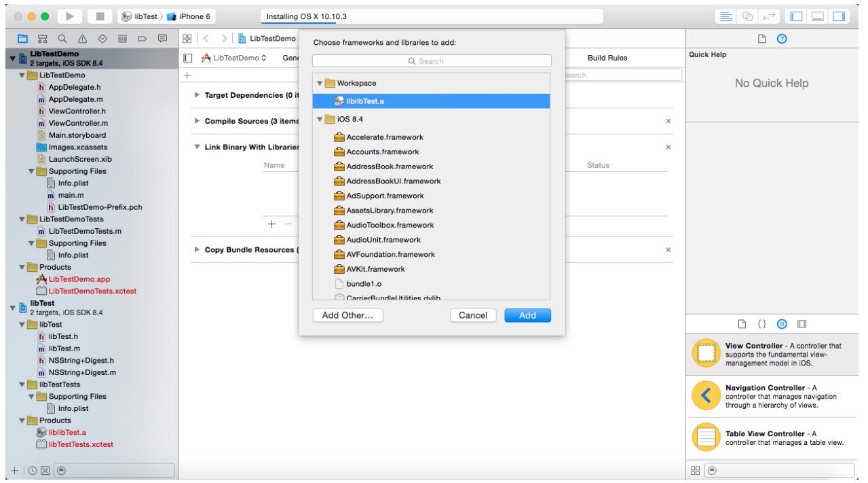Click the object library filter field

[x=779, y=470]
